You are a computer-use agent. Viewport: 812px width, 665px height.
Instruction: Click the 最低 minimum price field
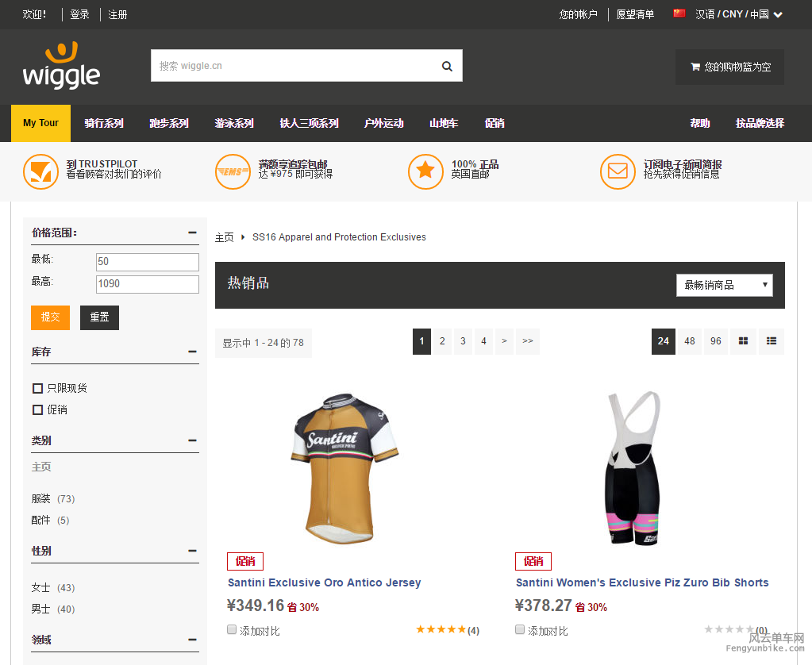(x=147, y=262)
